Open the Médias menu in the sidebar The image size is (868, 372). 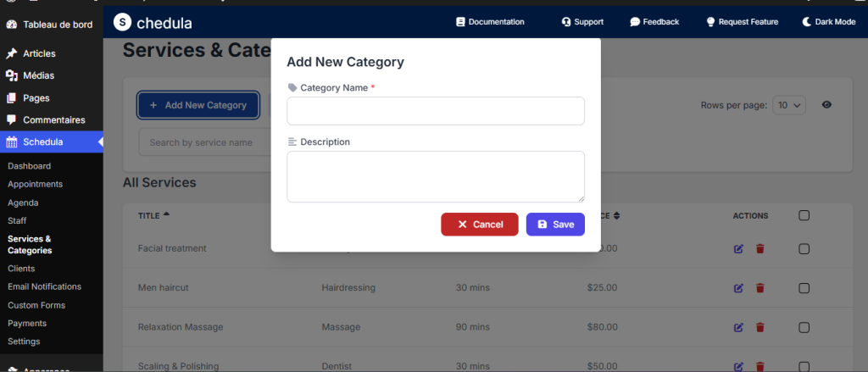pyautogui.click(x=38, y=75)
